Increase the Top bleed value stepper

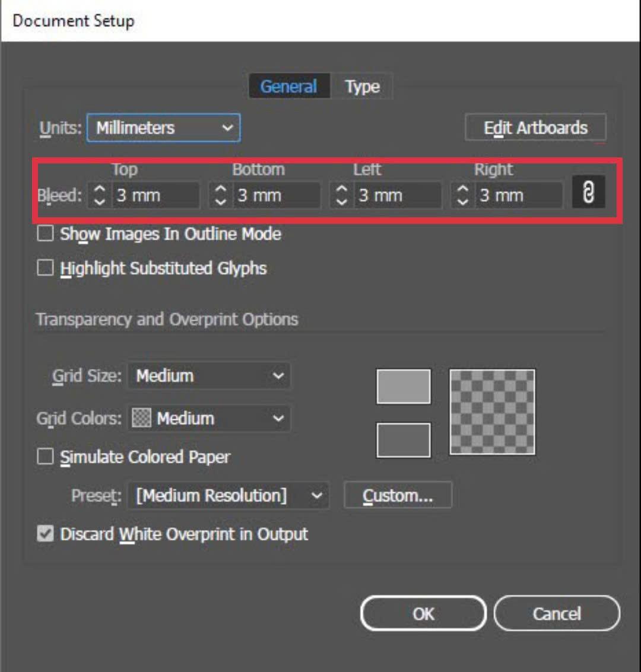pyautogui.click(x=100, y=189)
